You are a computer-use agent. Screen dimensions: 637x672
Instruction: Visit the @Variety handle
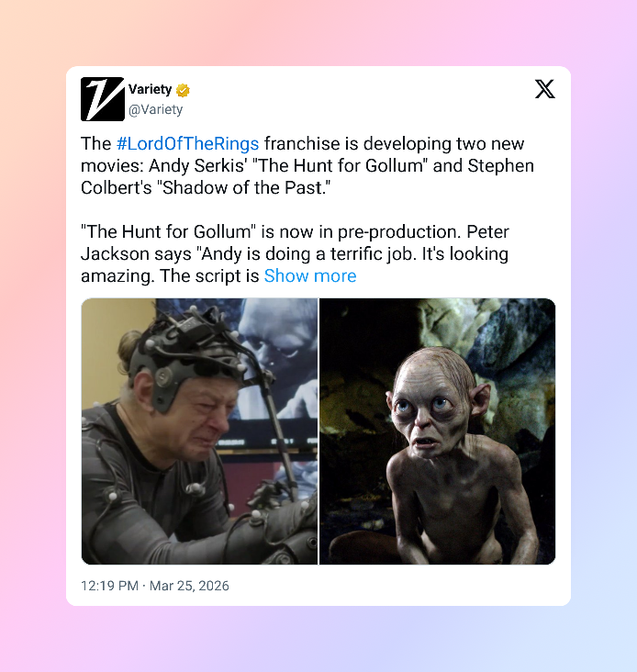(155, 110)
